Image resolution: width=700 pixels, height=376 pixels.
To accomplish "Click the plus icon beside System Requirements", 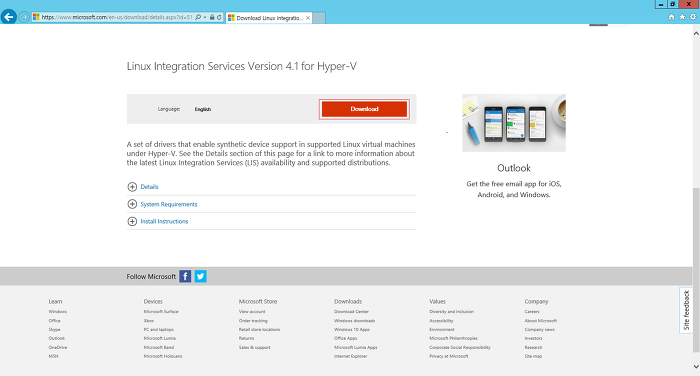I will tap(132, 204).
